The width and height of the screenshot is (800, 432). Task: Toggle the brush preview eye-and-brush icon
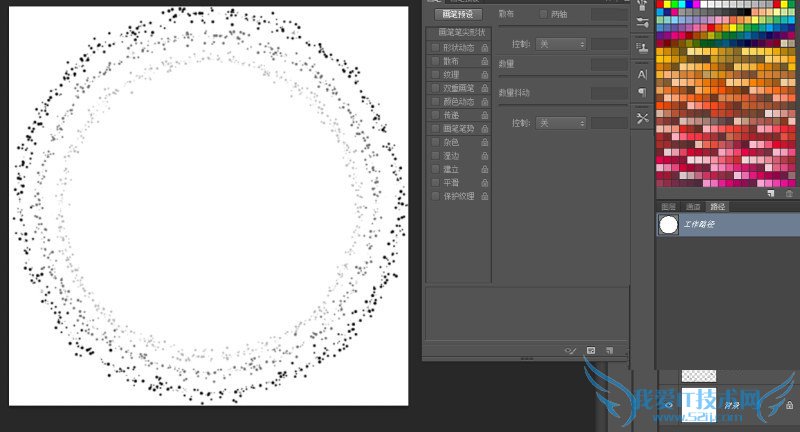570,350
